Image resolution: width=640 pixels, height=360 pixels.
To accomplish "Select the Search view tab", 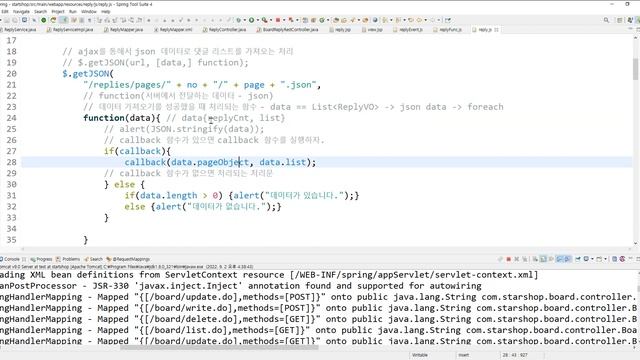I will click(93, 259).
